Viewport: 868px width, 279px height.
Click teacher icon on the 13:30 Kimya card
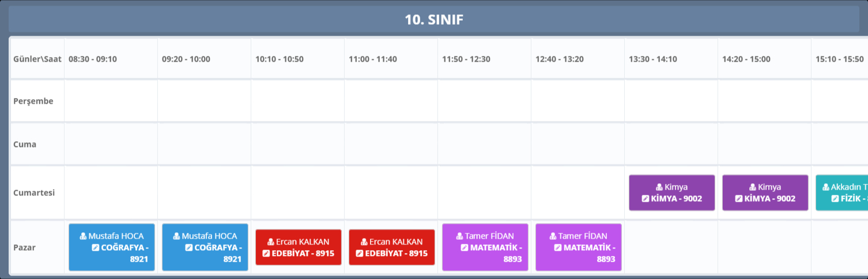[x=659, y=187]
